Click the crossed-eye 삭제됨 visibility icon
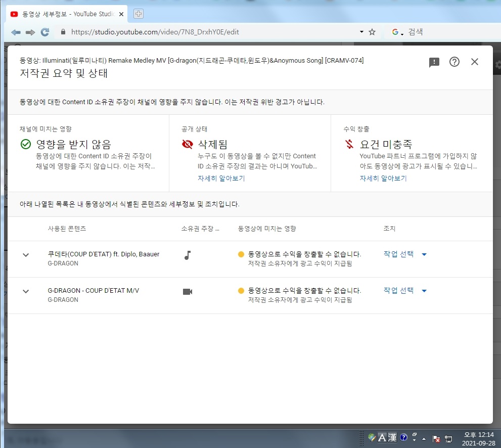This screenshot has height=448, width=501. [187, 145]
